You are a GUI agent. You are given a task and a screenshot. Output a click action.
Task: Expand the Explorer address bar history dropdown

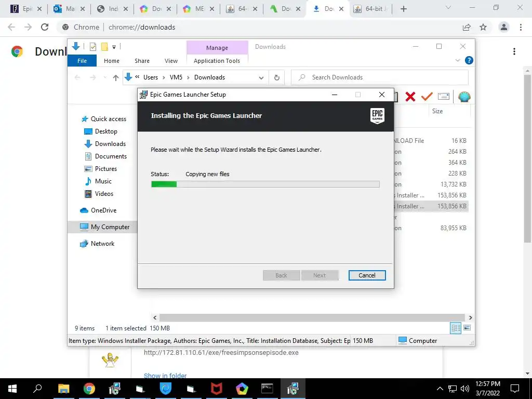(261, 78)
